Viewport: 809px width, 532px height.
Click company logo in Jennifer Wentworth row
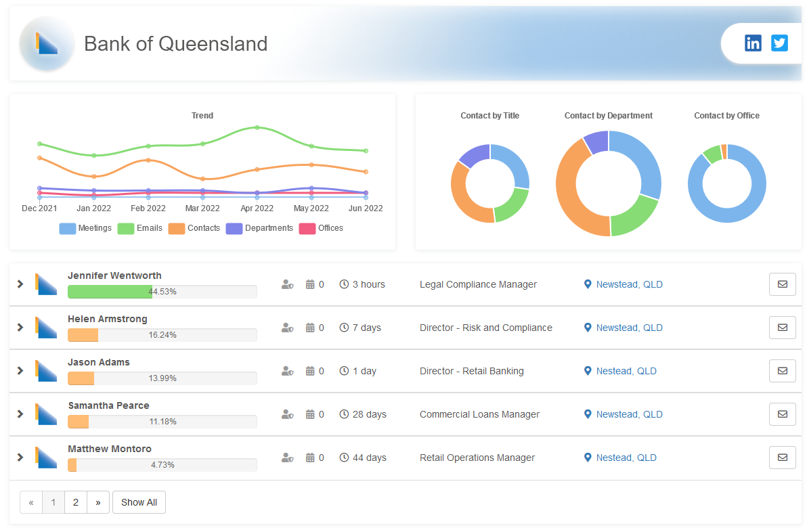[x=46, y=284]
